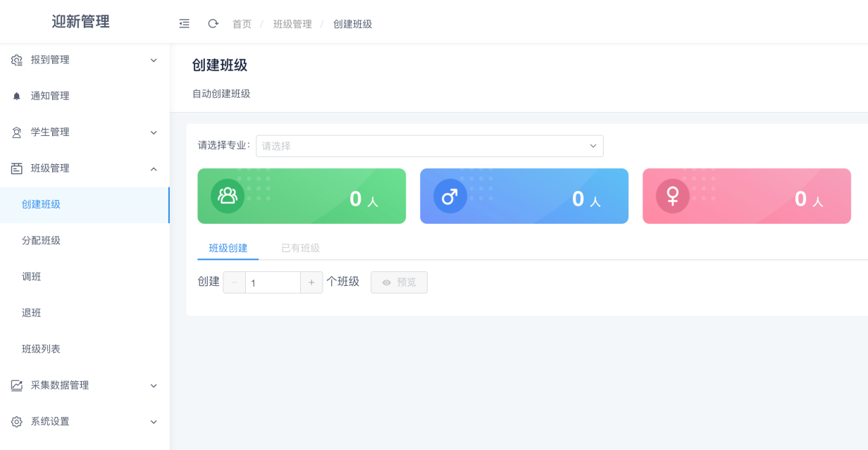Viewport: 868px width, 450px height.
Task: Open 首页 from the breadcrumb
Action: (242, 23)
